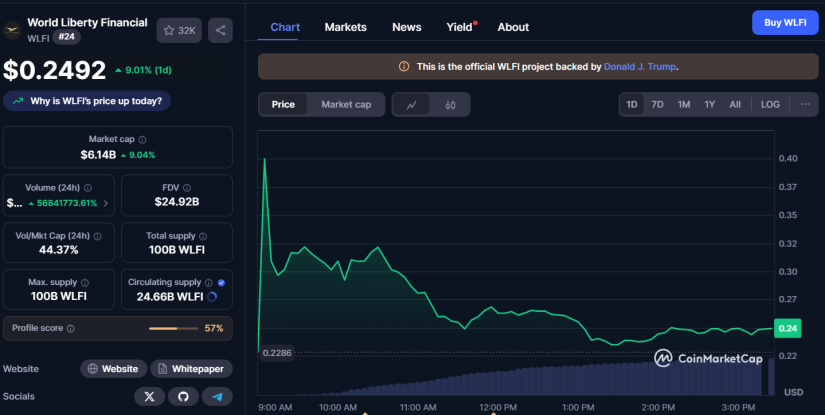The width and height of the screenshot is (825, 415).
Task: Click the $24.92B FDV value
Action: (177, 201)
